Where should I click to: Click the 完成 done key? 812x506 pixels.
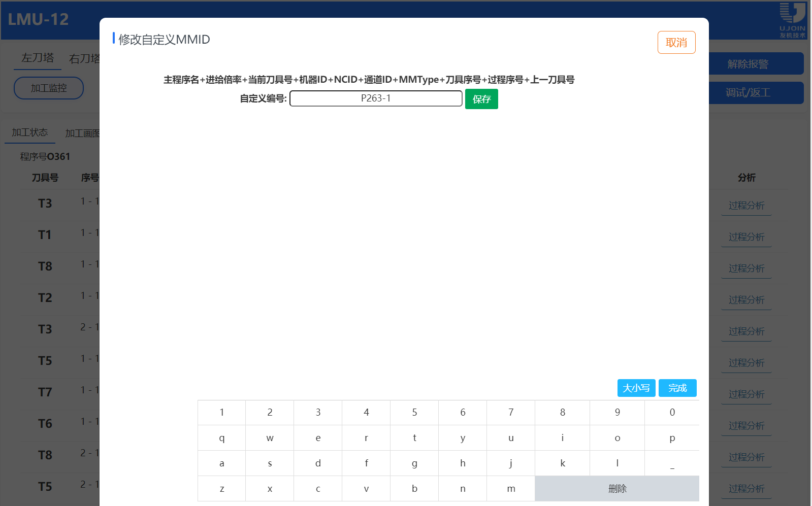coord(677,388)
